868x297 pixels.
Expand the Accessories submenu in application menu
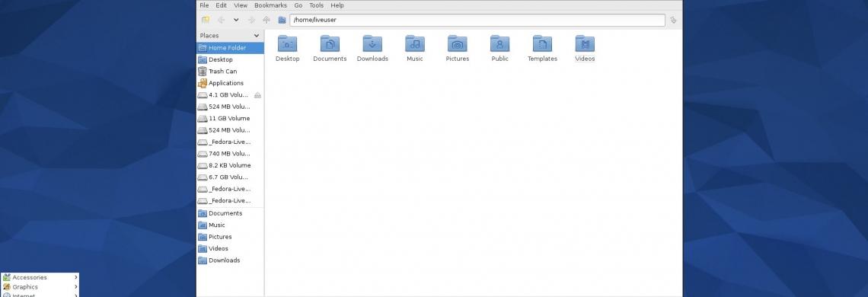click(40, 278)
